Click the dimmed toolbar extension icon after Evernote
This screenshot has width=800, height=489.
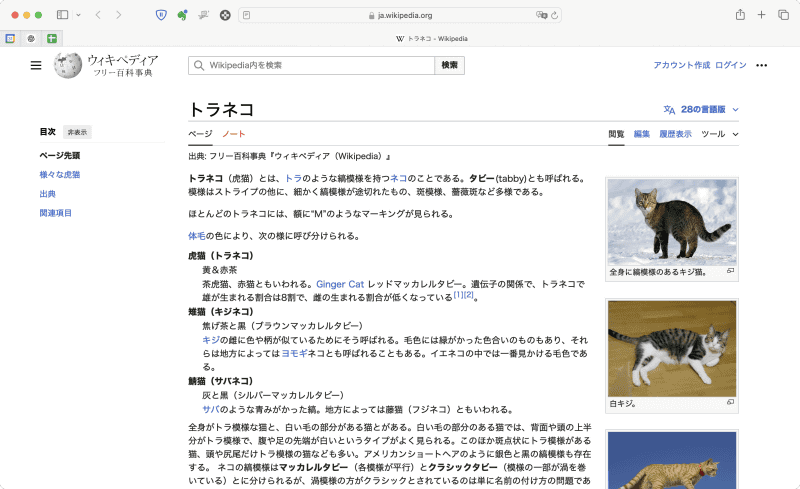[x=204, y=15]
